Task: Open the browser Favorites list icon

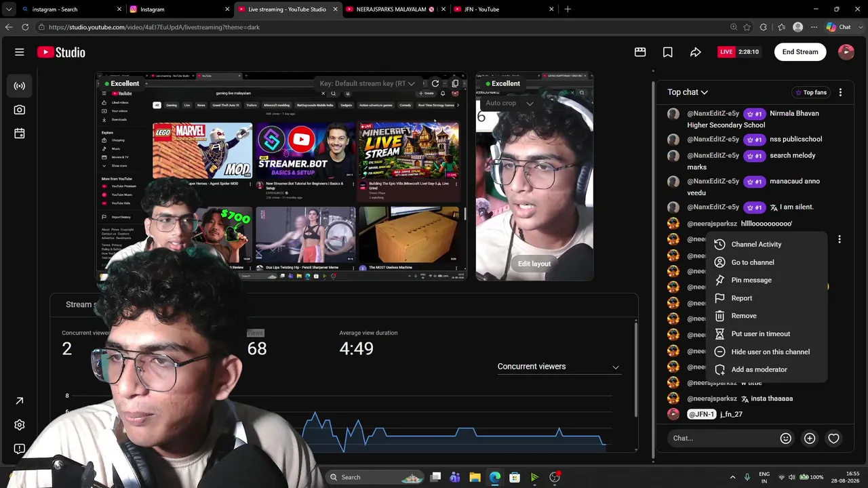Action: coord(781,27)
